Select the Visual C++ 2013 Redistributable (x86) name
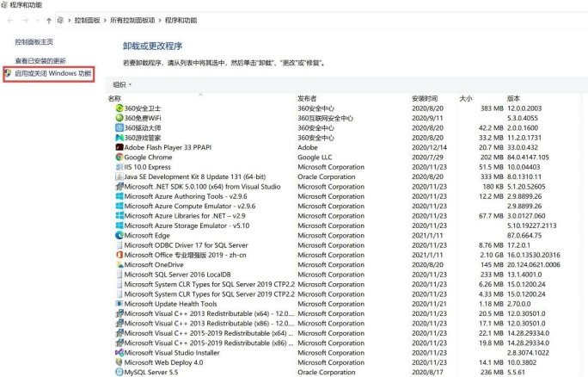 [209, 324]
